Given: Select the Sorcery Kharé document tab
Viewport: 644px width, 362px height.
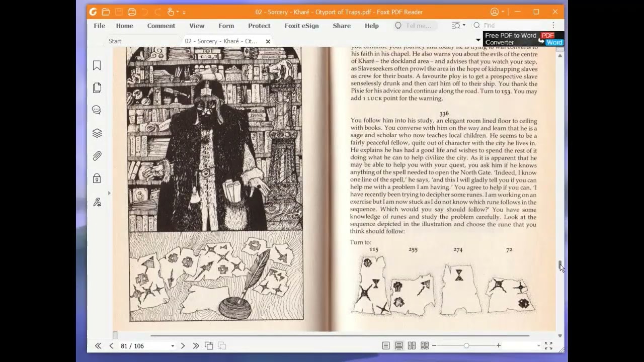Looking at the screenshot, I should click(221, 41).
